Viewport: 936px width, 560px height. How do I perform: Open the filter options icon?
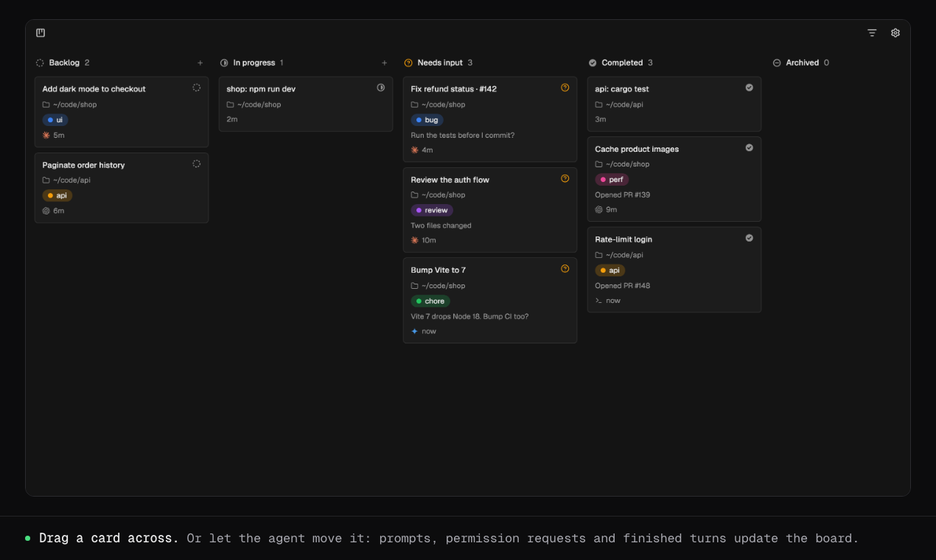(872, 32)
